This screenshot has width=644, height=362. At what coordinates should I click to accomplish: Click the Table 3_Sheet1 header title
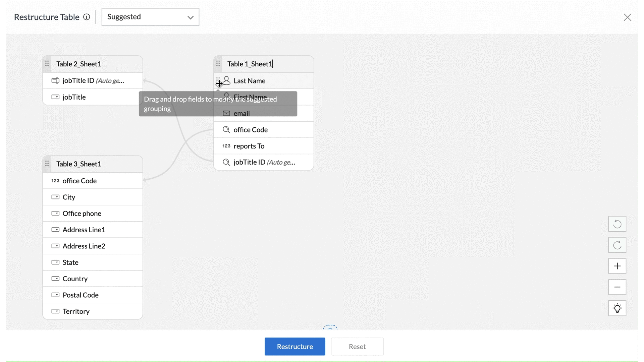pos(79,164)
